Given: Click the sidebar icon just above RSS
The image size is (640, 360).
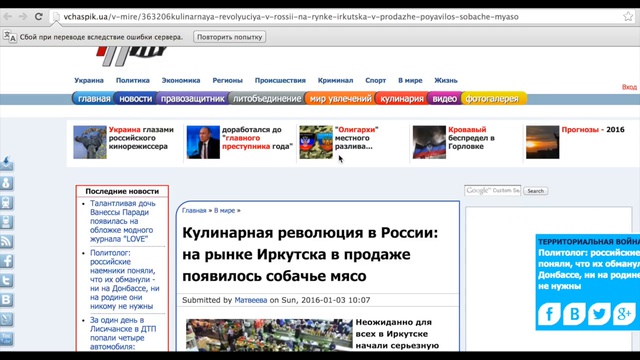Looking at the screenshot, I should click(x=7, y=222).
